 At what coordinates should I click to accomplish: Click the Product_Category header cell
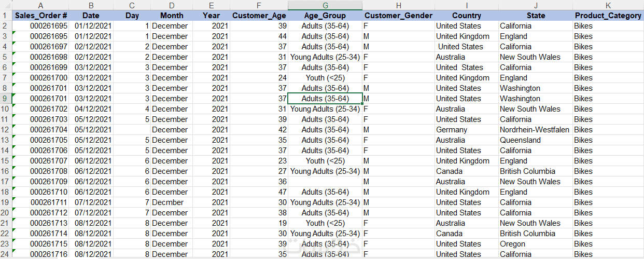point(608,16)
